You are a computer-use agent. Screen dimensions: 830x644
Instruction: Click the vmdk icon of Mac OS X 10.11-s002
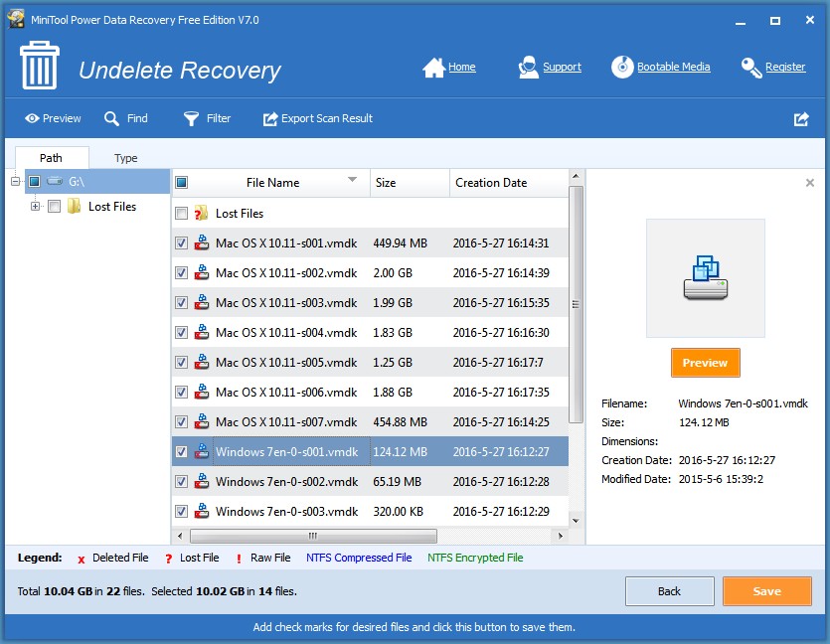[x=201, y=272]
